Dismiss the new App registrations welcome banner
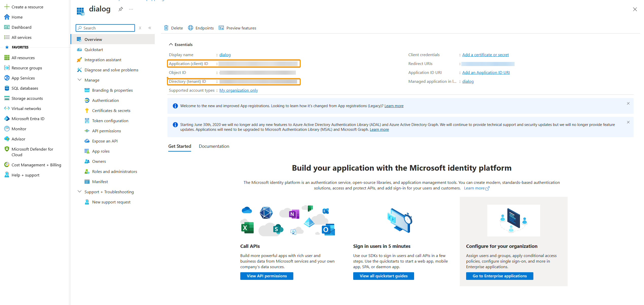Screen dimensions: 644x305 [628, 103]
